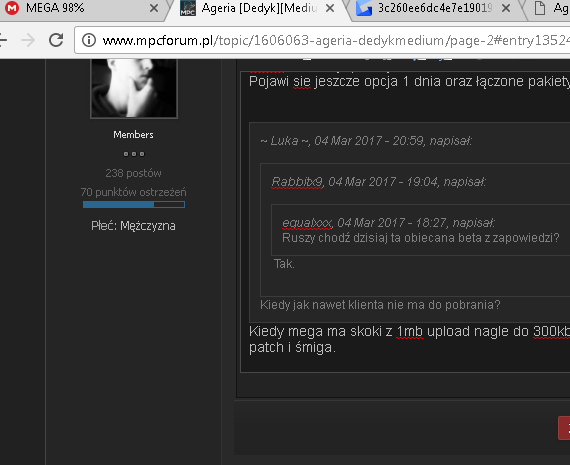Click the MEGA tab favicon
570x465 pixels.
coord(12,8)
